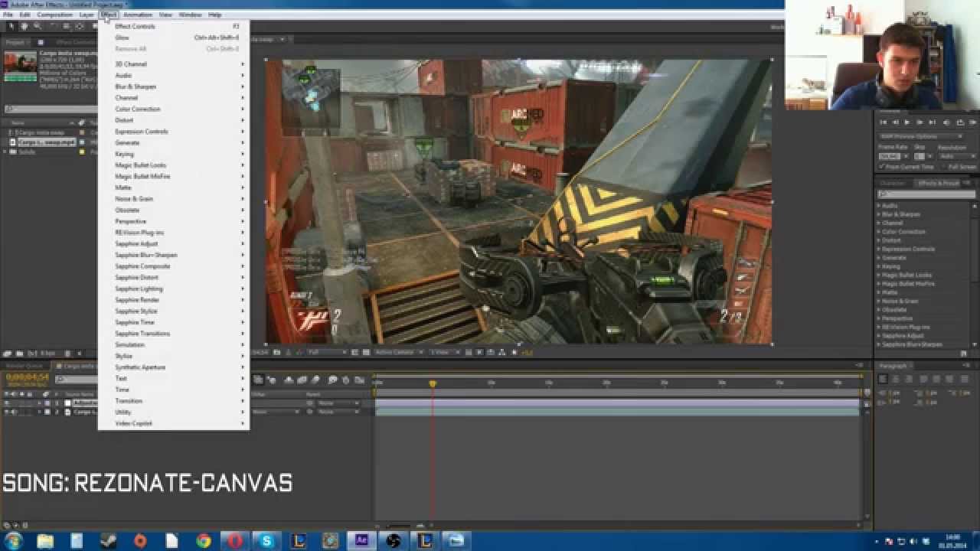Toggle visibility of the Adjustment layer

click(x=6, y=403)
